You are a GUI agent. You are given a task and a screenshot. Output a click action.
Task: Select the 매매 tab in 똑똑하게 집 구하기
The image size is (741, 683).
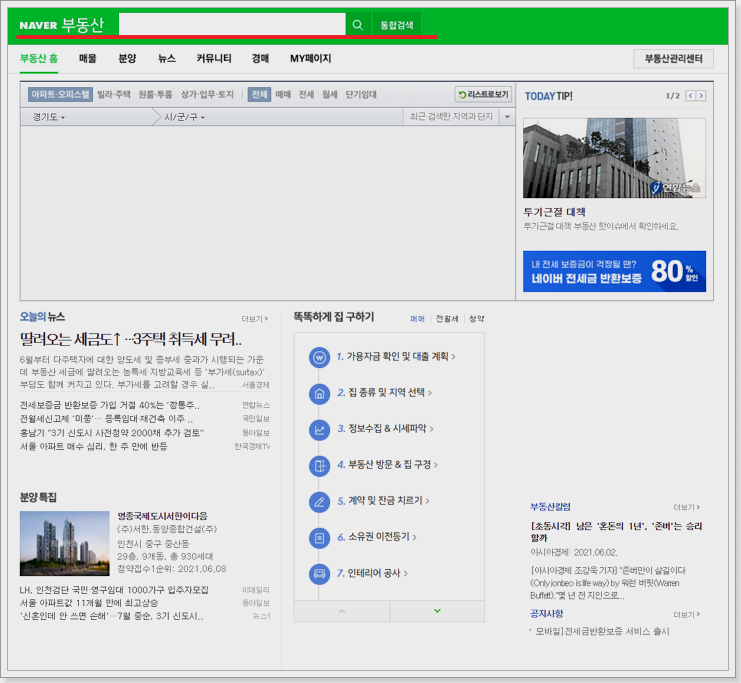pos(418,319)
